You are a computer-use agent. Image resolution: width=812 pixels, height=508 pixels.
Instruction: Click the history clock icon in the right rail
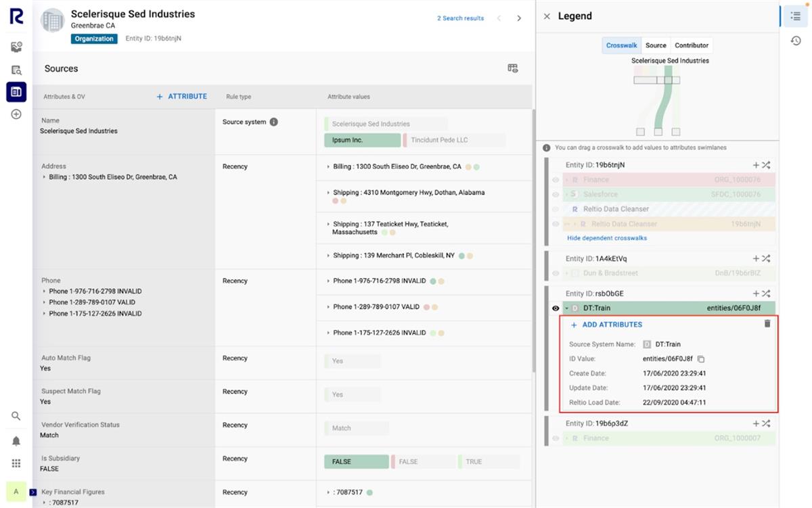[796, 41]
